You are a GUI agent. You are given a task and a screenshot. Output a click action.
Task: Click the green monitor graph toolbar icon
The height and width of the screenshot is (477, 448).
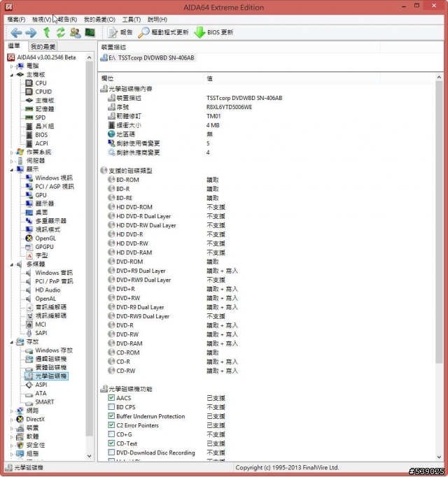click(90, 32)
